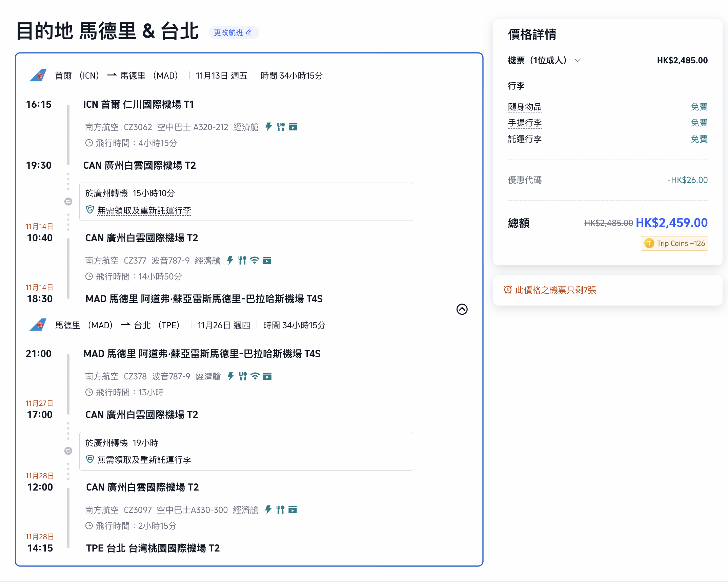Click 託運行李 baggage info link
728x582 pixels.
(525, 139)
